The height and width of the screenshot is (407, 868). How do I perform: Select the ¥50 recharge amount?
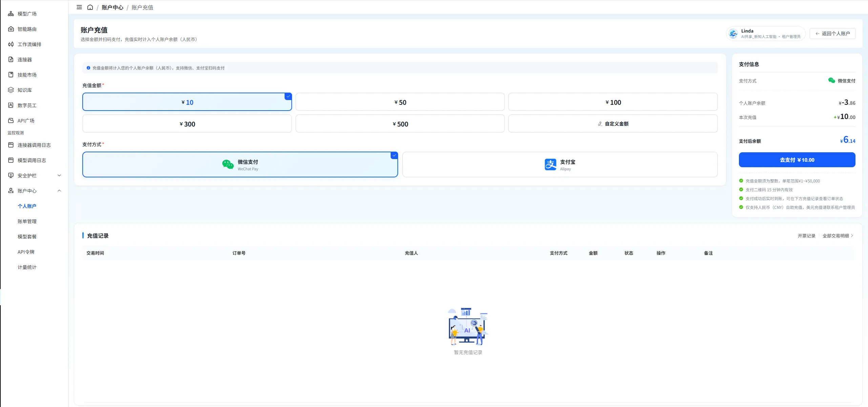[x=400, y=102]
